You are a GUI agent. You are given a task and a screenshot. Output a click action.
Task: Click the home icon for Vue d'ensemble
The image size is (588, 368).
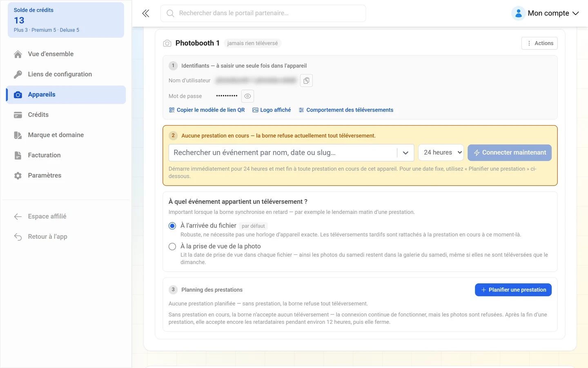tap(18, 54)
